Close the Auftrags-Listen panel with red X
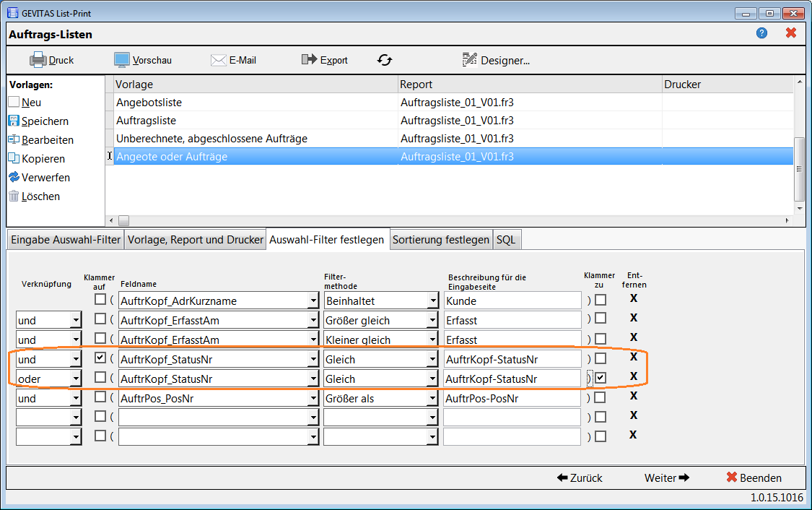Image resolution: width=812 pixels, height=510 pixels. tap(791, 33)
